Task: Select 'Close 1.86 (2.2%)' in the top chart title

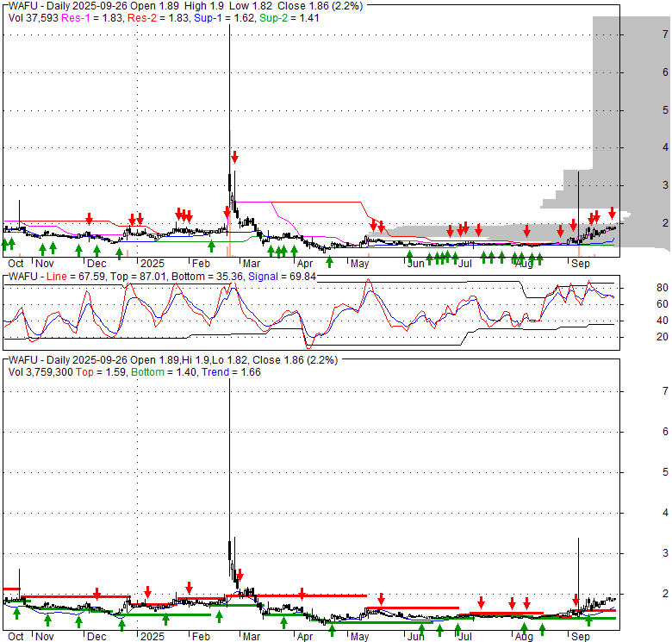Action: pyautogui.click(x=320, y=6)
